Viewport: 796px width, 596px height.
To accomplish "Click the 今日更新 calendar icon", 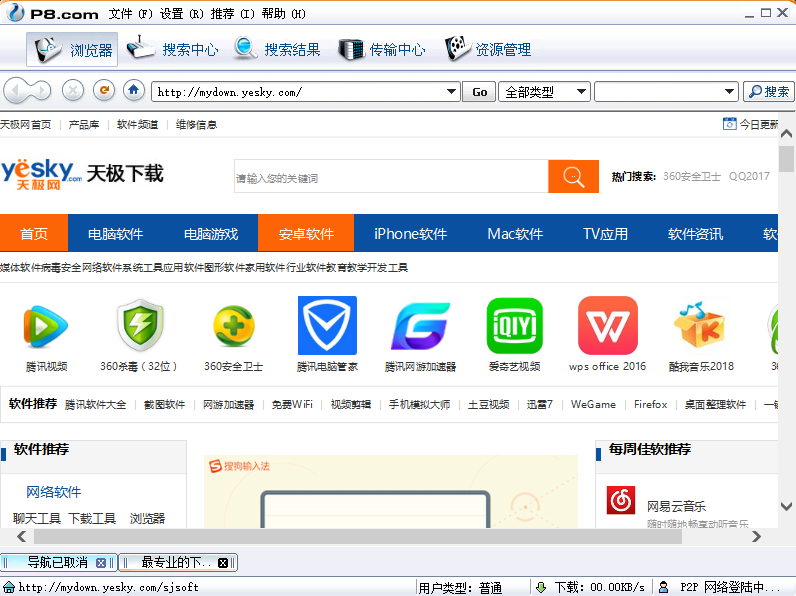I will (x=729, y=123).
